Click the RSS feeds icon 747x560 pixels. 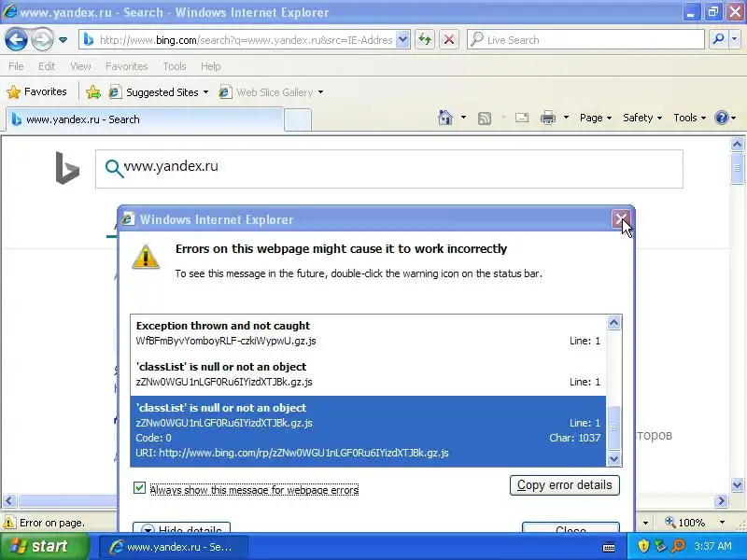click(485, 118)
